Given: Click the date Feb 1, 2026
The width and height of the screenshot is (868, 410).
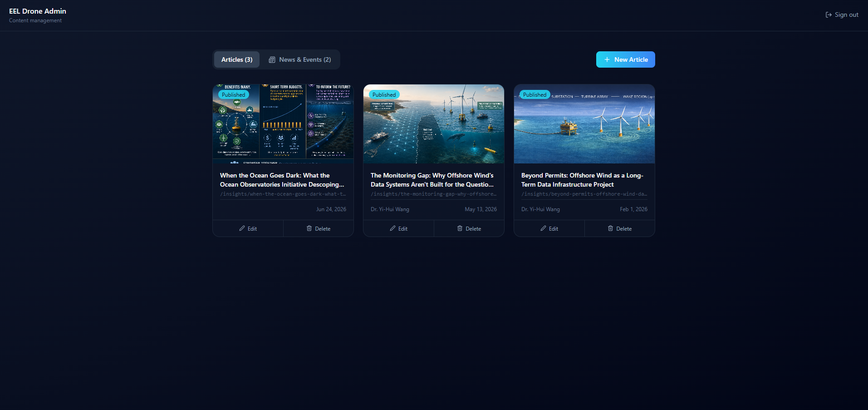Looking at the screenshot, I should pos(633,209).
